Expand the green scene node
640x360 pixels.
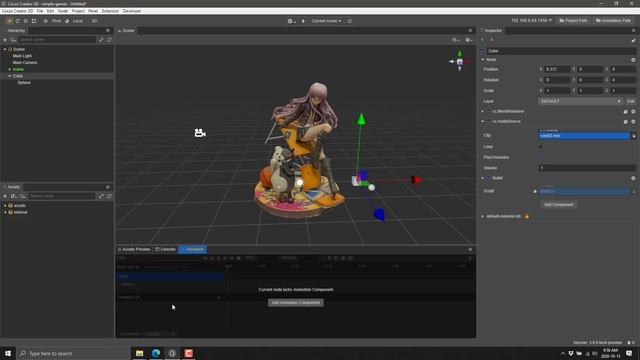tap(10, 69)
